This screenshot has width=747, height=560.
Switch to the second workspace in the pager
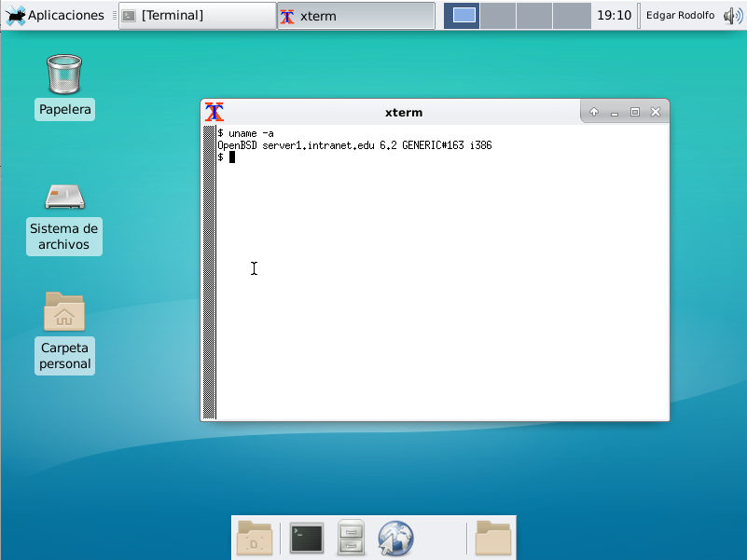click(498, 15)
